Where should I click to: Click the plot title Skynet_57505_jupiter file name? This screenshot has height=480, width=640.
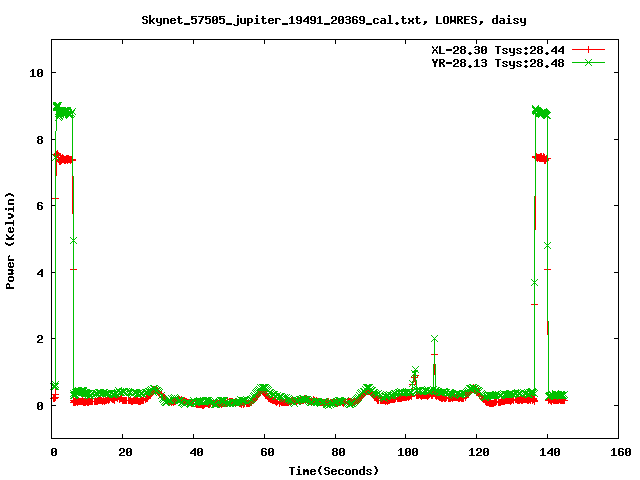coord(285,20)
